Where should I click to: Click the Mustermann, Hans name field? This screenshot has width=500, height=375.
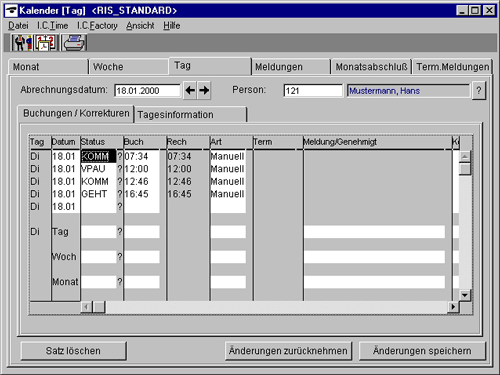coord(408,91)
